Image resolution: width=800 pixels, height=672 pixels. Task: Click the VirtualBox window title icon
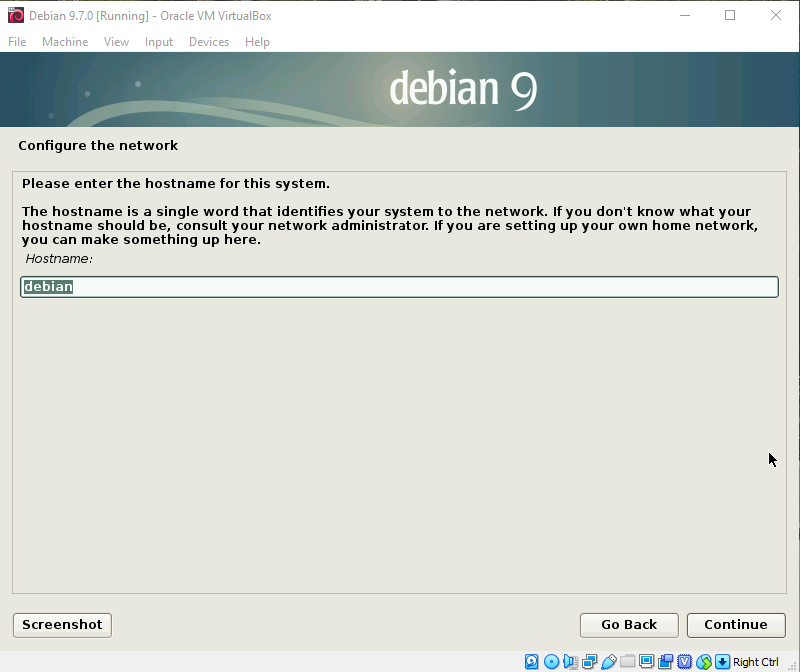[x=16, y=15]
